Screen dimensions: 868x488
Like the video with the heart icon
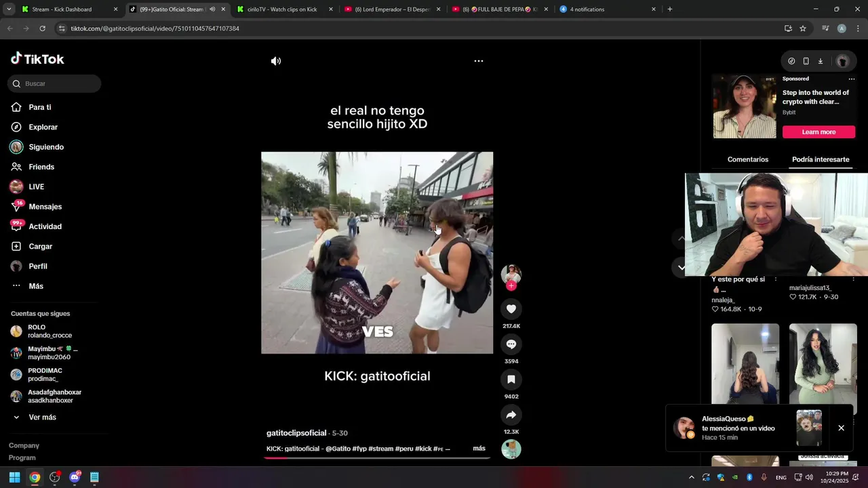click(x=511, y=309)
